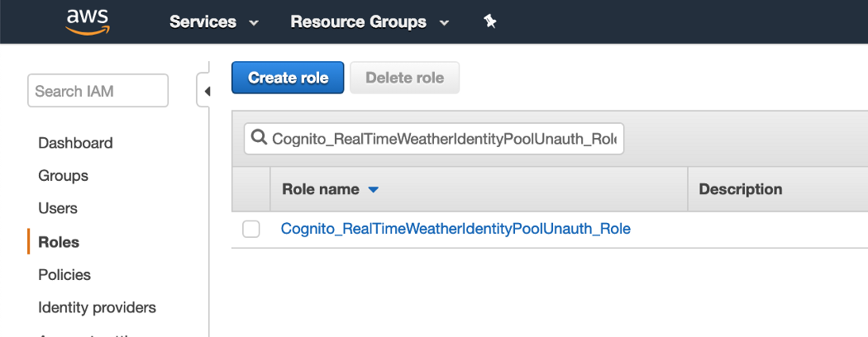Open the Resource Groups dropdown menu
This screenshot has height=337, width=868.
(x=370, y=22)
